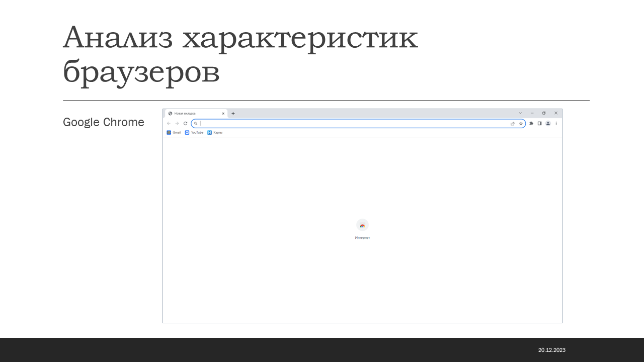Toggle the side panel icon
The height and width of the screenshot is (362, 644).
tap(539, 123)
